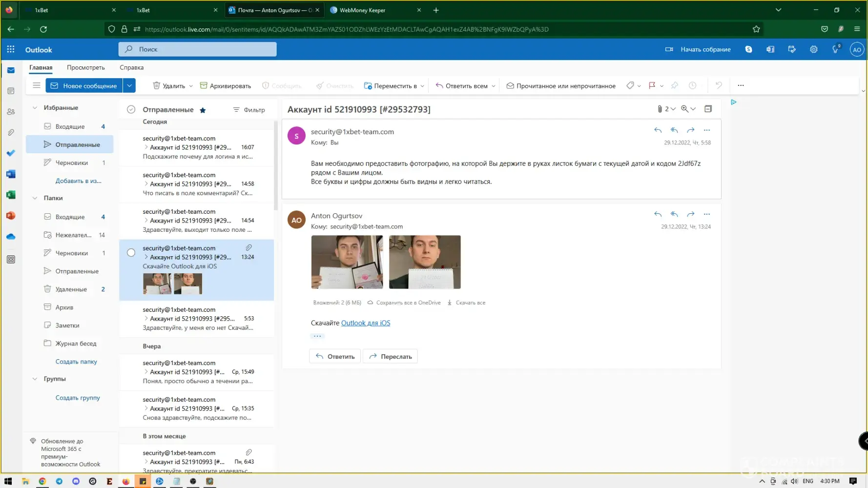Open the Справка tab
Screen dimensions: 868x488
point(131,67)
